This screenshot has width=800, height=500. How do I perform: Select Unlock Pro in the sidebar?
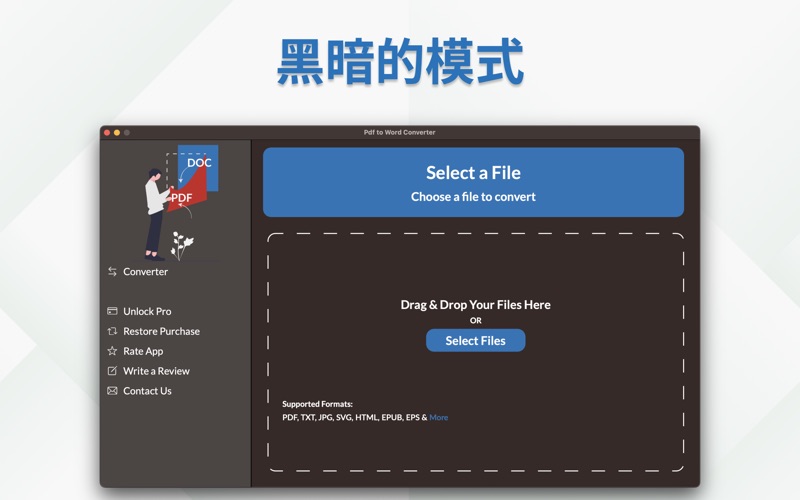click(147, 311)
